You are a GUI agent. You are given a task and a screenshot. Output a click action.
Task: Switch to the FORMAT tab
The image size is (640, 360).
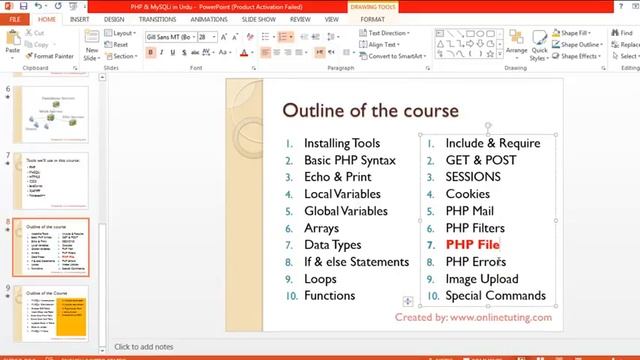[372, 19]
